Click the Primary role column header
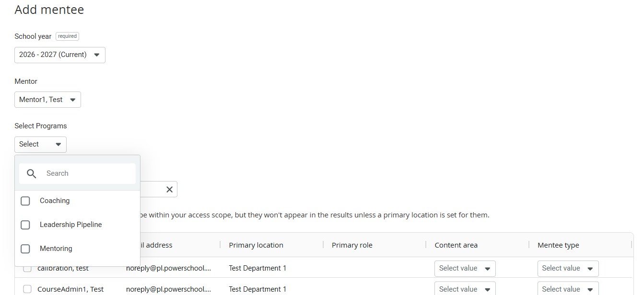Viewport: 644px width, 295px height. tap(352, 245)
